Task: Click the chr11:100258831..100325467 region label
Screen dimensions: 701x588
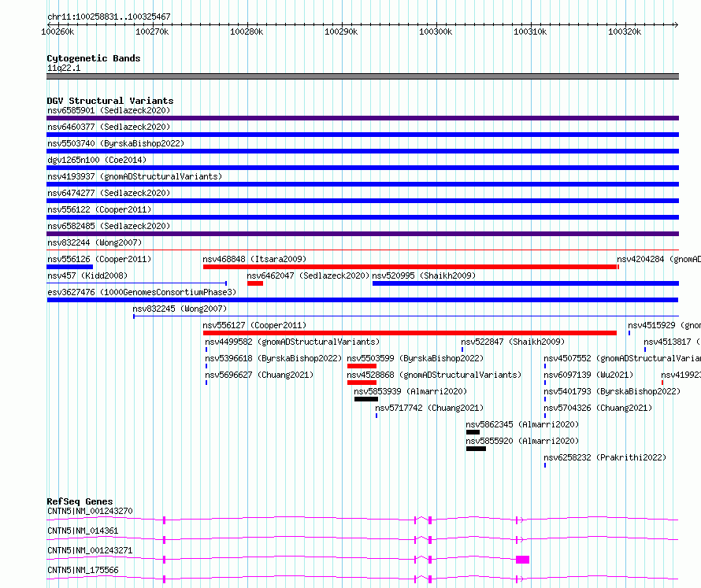Action: pos(109,17)
